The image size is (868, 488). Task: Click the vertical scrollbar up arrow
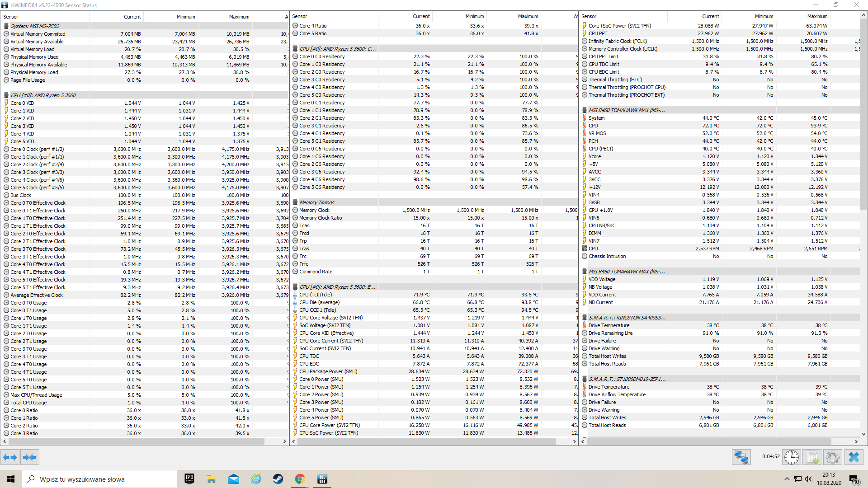coord(863,15)
